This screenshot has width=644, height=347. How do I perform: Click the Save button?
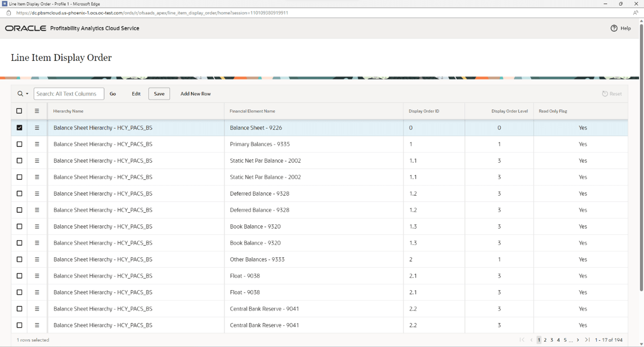click(x=159, y=94)
